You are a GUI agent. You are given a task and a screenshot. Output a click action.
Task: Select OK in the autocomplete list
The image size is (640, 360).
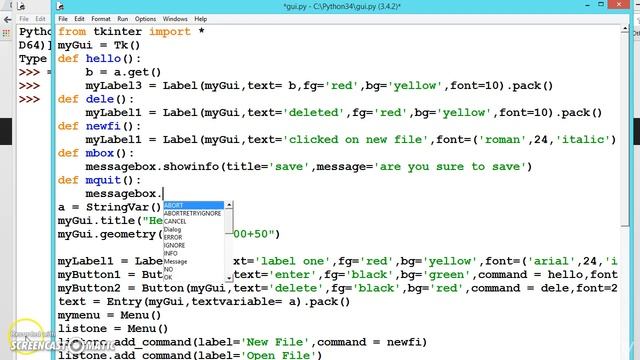193,277
